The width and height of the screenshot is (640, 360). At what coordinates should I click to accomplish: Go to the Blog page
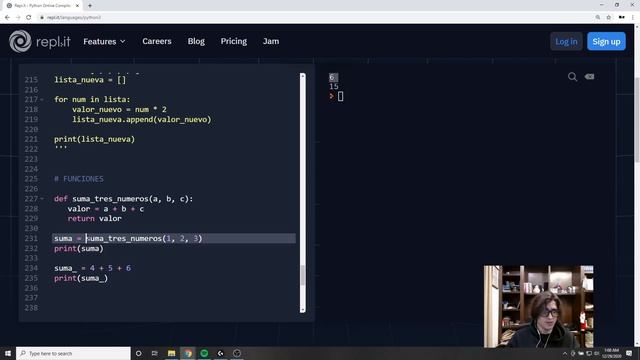tap(196, 41)
